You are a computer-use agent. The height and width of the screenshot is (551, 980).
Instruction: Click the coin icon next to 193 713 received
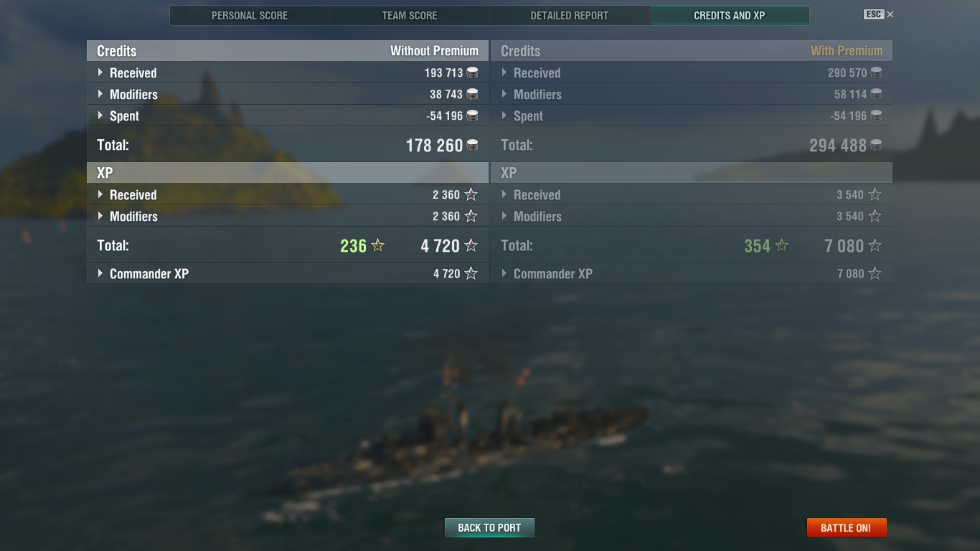[472, 72]
